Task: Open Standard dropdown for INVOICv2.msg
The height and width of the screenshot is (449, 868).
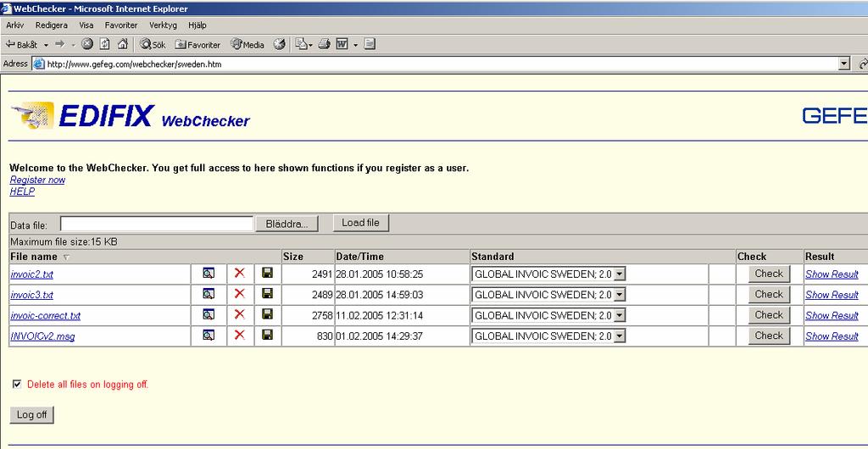Action: [620, 335]
